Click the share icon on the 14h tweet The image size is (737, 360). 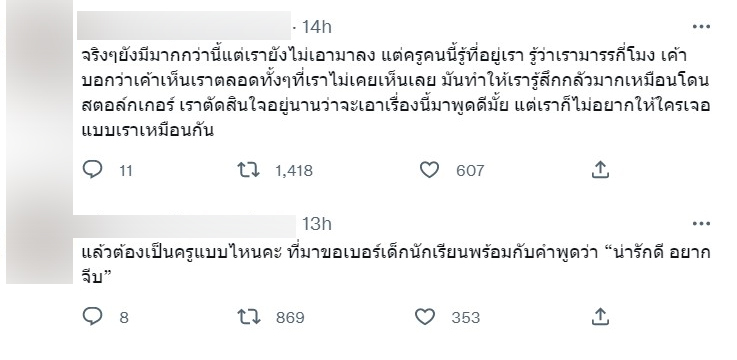(600, 170)
